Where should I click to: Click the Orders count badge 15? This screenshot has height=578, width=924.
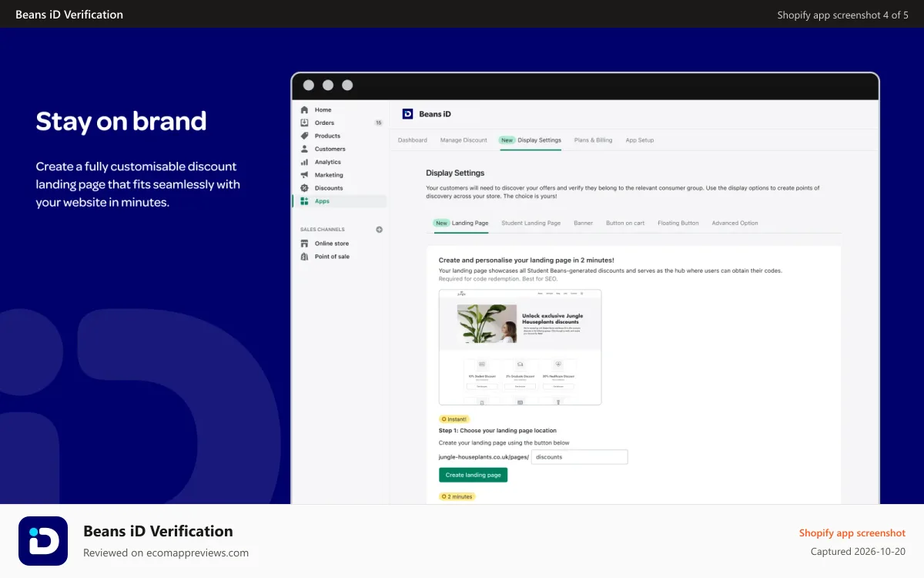click(x=378, y=123)
